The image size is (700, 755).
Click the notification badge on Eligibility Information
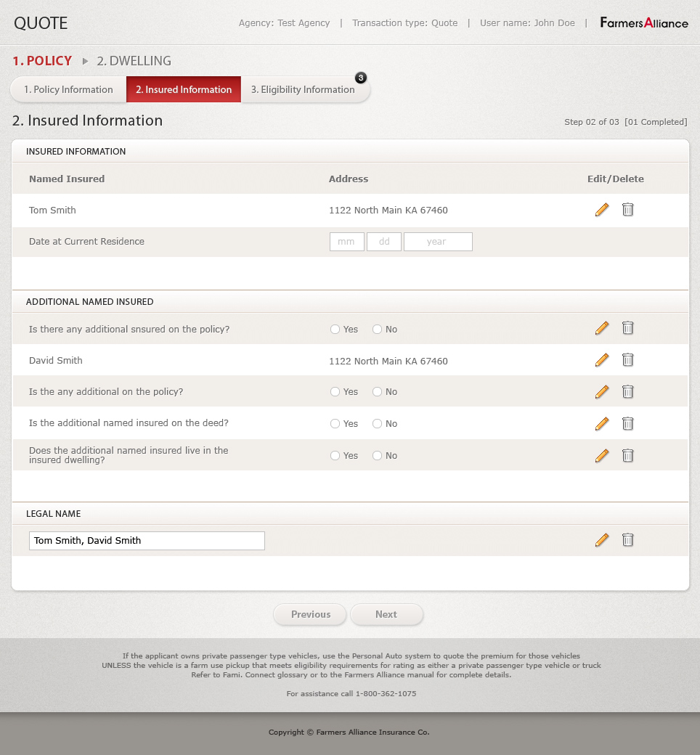360,78
